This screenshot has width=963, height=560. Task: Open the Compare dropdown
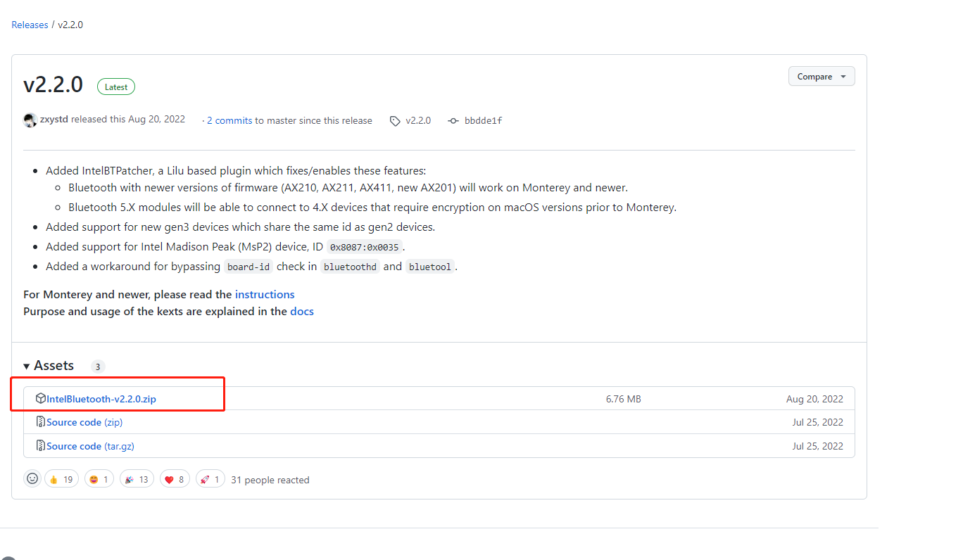click(x=821, y=77)
